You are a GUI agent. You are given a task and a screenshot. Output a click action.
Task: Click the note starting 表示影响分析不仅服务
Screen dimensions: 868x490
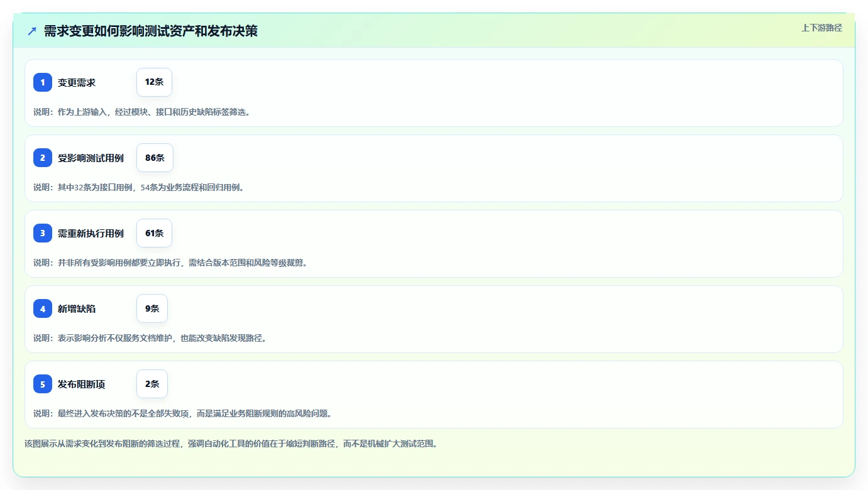150,338
